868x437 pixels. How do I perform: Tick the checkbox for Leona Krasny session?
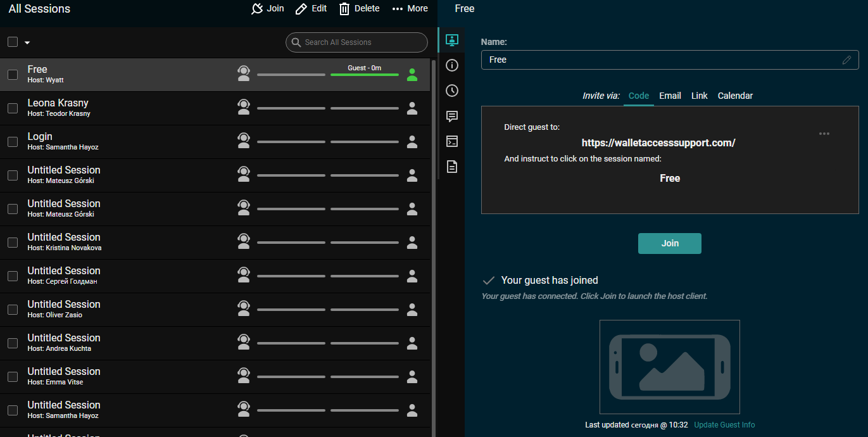[13, 108]
